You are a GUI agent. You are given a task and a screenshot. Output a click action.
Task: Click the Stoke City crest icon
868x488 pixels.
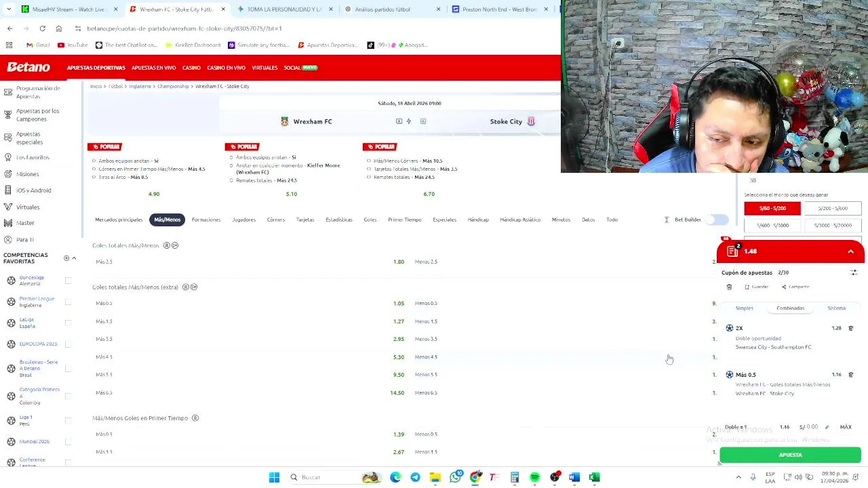tap(531, 121)
